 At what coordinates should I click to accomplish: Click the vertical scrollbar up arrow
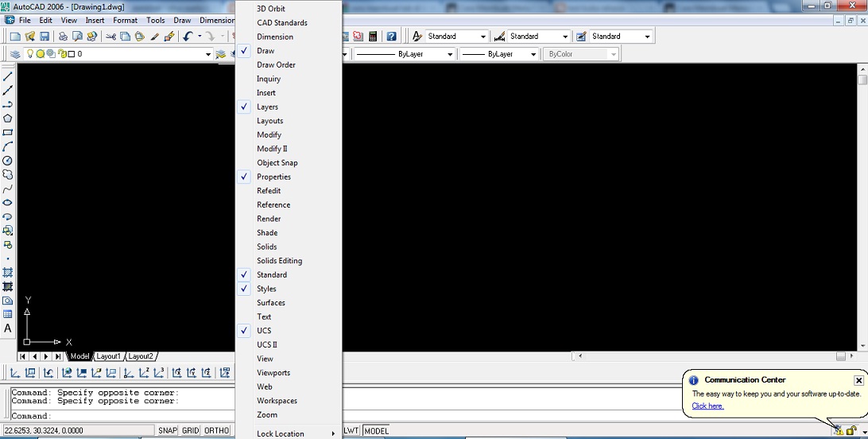[x=862, y=69]
